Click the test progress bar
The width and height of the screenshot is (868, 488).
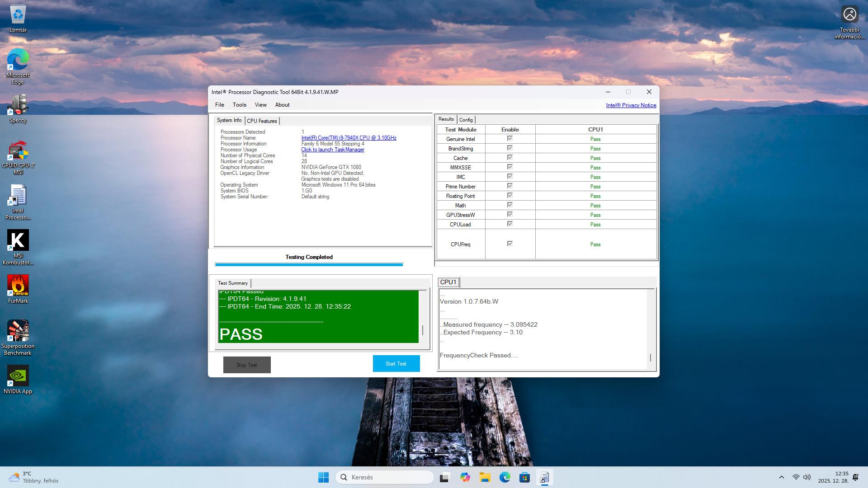pos(309,264)
